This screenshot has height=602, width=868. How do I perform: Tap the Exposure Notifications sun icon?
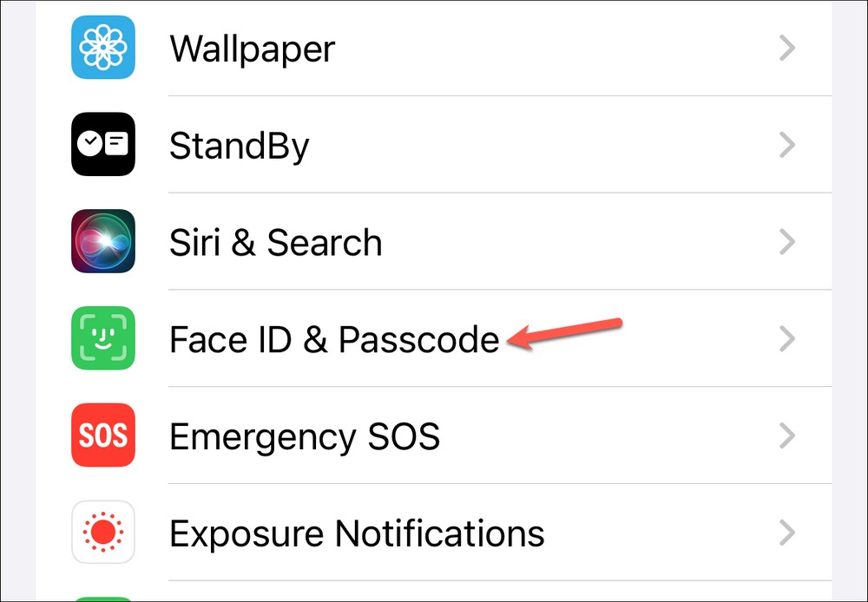pyautogui.click(x=103, y=533)
